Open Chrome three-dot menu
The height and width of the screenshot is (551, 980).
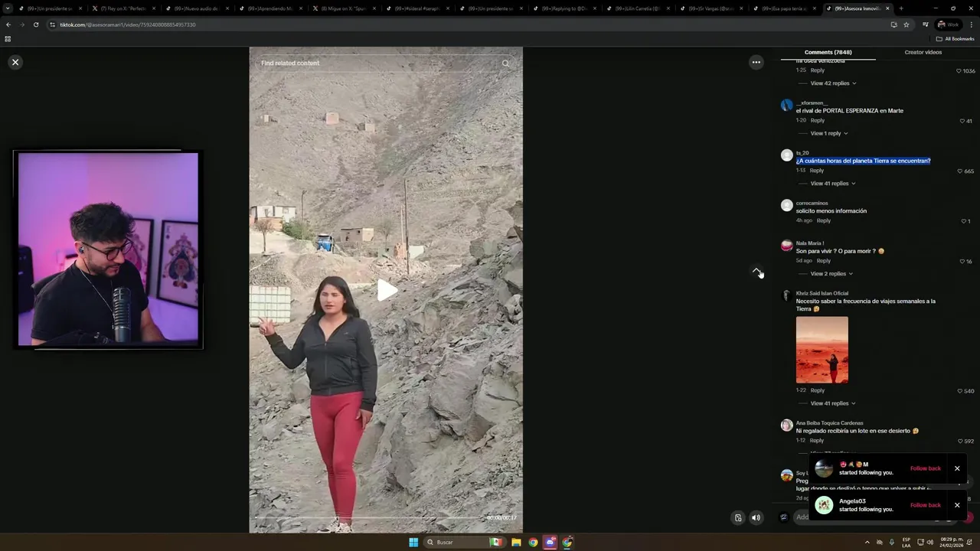coord(971,24)
